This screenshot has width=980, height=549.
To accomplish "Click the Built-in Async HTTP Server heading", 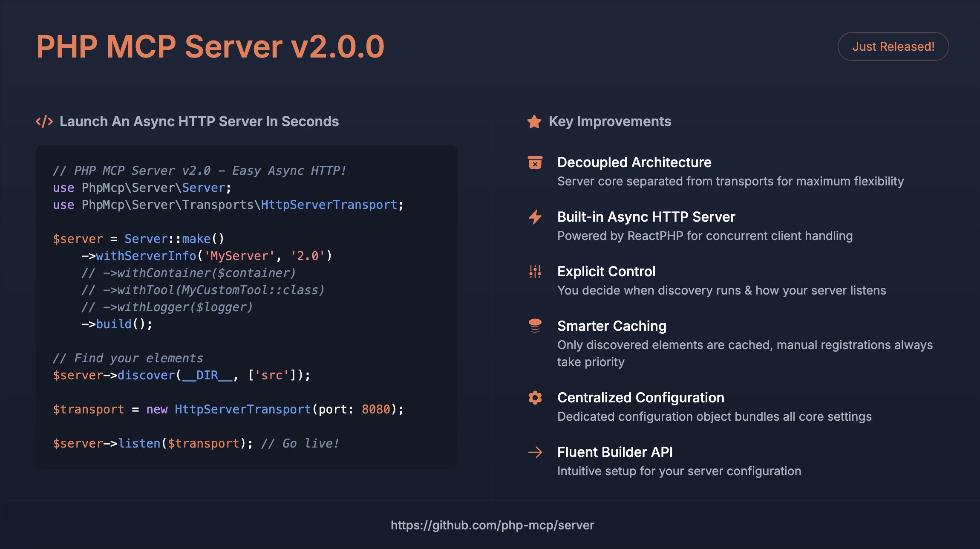I will click(x=646, y=217).
